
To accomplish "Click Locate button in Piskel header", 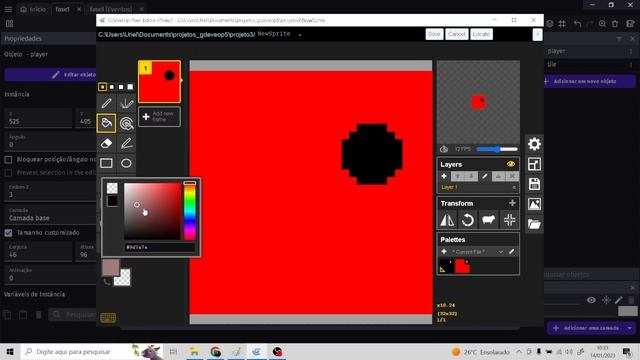I will coord(481,34).
